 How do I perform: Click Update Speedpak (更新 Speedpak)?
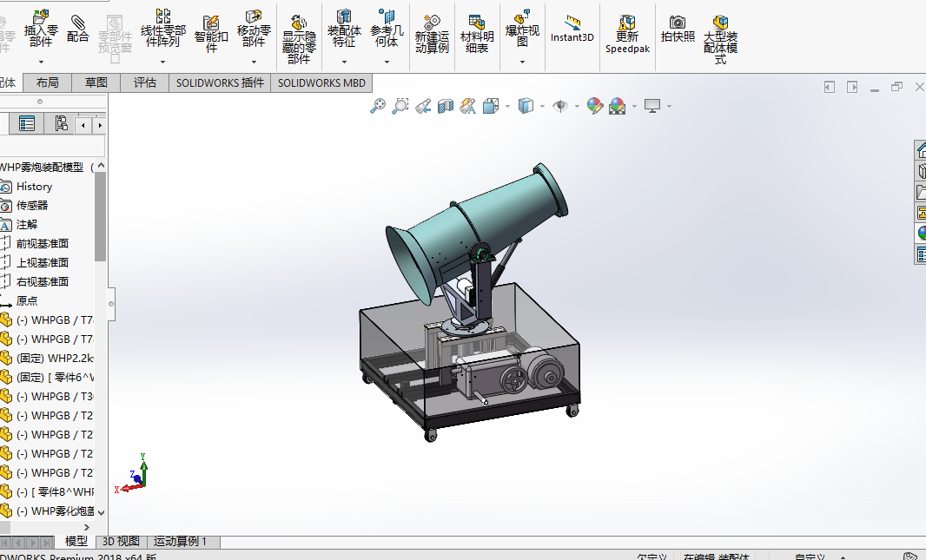[x=627, y=34]
